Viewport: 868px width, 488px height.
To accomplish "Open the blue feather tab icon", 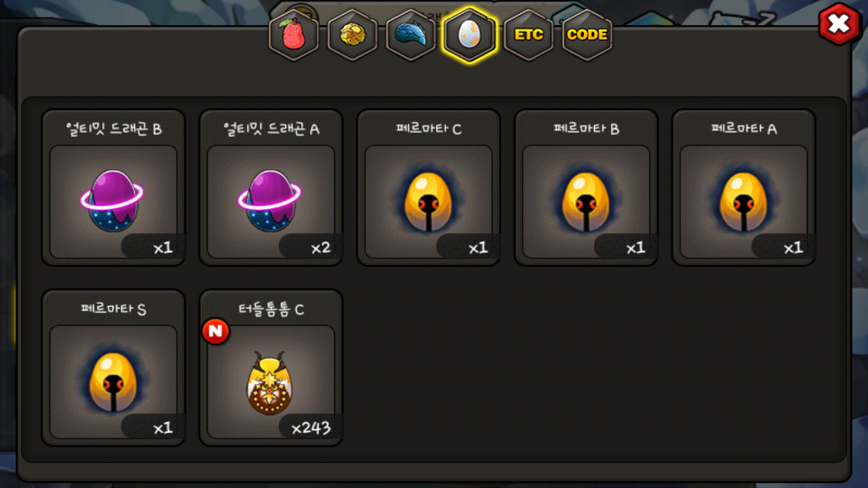I will click(x=411, y=35).
